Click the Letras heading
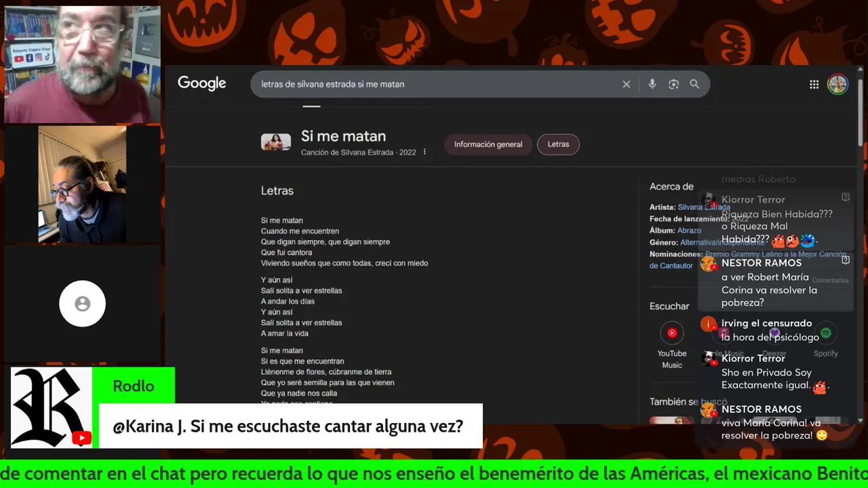Viewport: 868px width, 488px height. [x=277, y=191]
